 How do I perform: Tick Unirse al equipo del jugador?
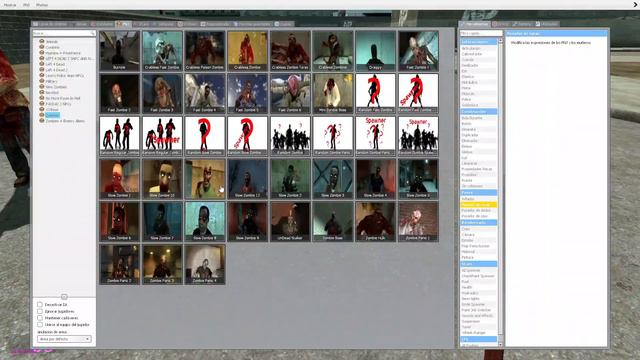(x=40, y=324)
